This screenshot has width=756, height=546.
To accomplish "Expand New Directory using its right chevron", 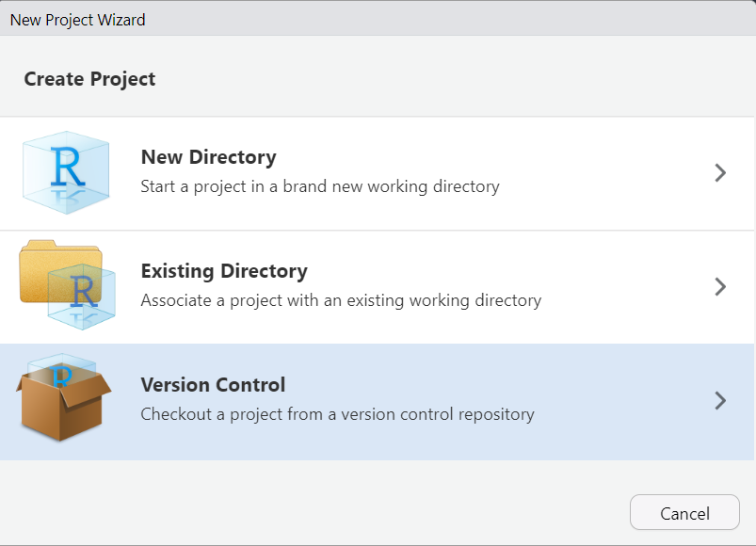I will pyautogui.click(x=720, y=172).
